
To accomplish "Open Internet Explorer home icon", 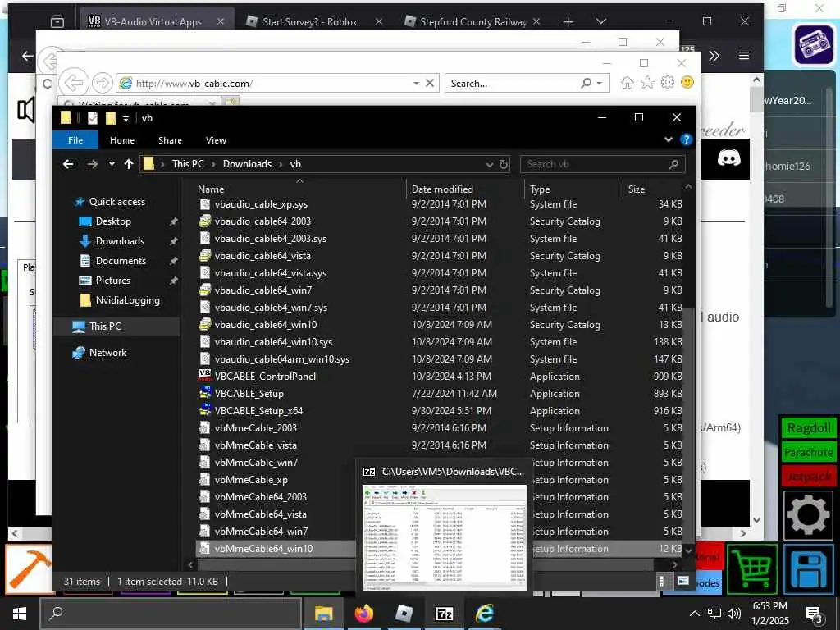I will 628,83.
